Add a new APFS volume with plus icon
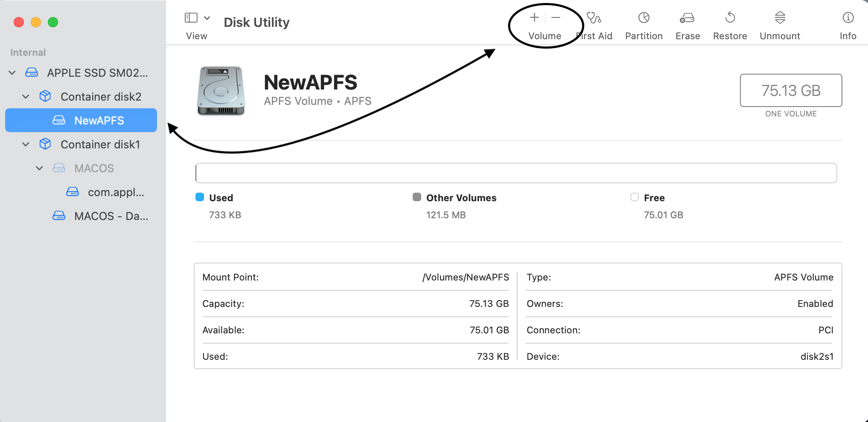This screenshot has width=868, height=422. click(x=534, y=17)
